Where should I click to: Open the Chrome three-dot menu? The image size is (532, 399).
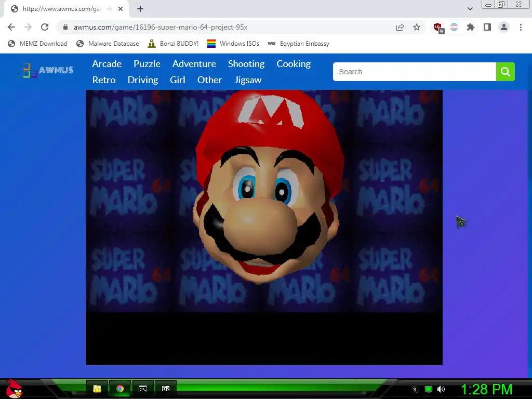coord(521,27)
